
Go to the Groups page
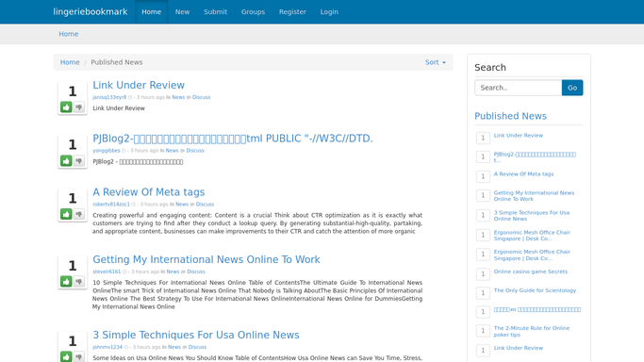253,12
